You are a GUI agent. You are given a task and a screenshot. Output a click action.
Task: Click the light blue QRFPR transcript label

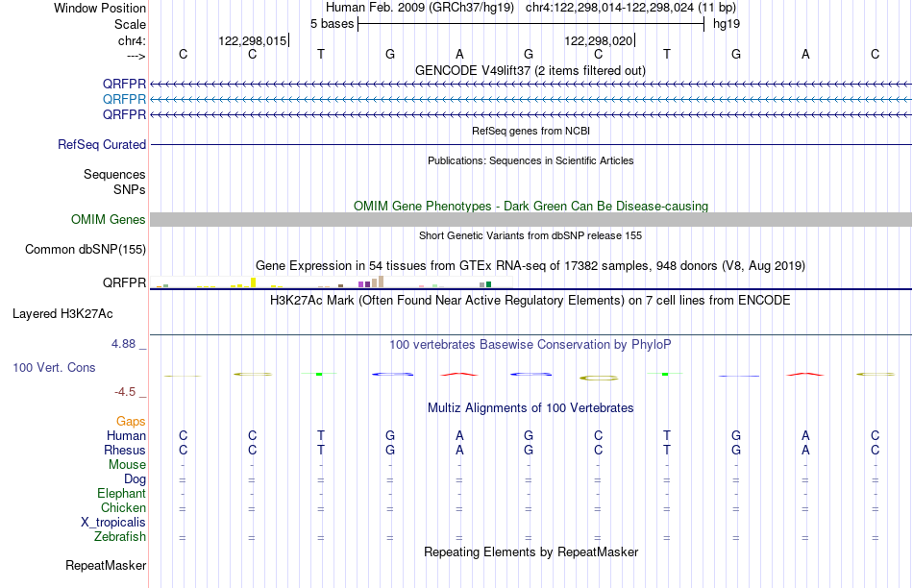[x=124, y=99]
